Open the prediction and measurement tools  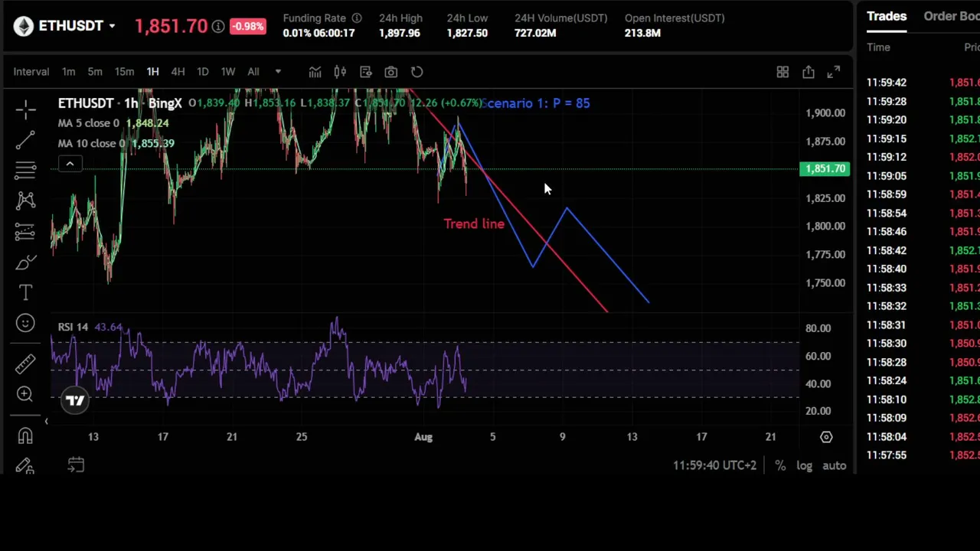click(25, 232)
